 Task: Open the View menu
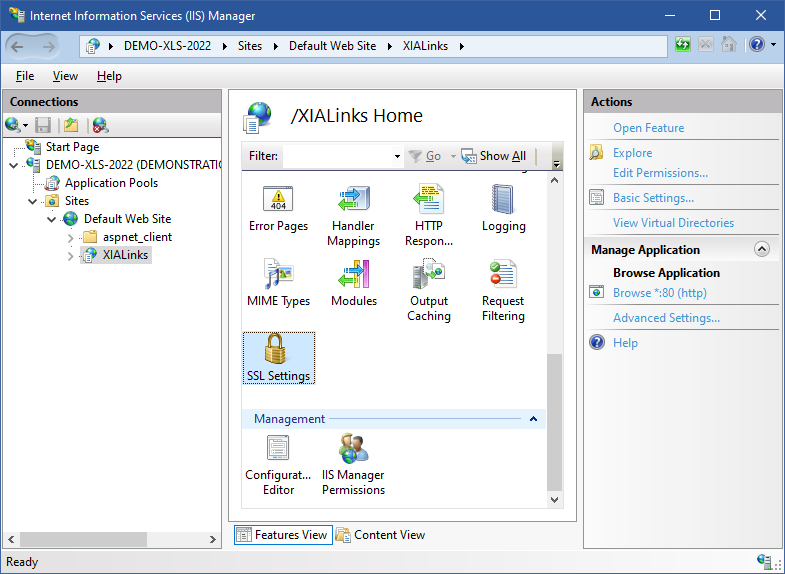pos(65,76)
